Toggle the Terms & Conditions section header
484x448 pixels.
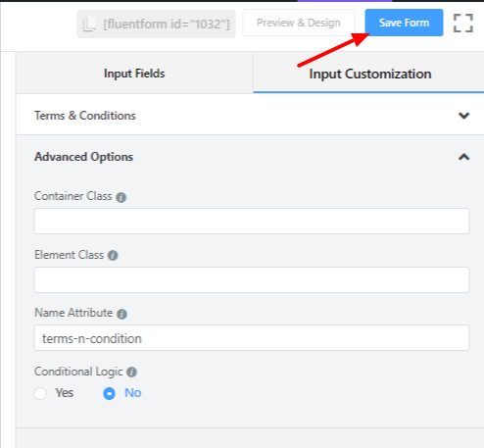pyautogui.click(x=250, y=116)
